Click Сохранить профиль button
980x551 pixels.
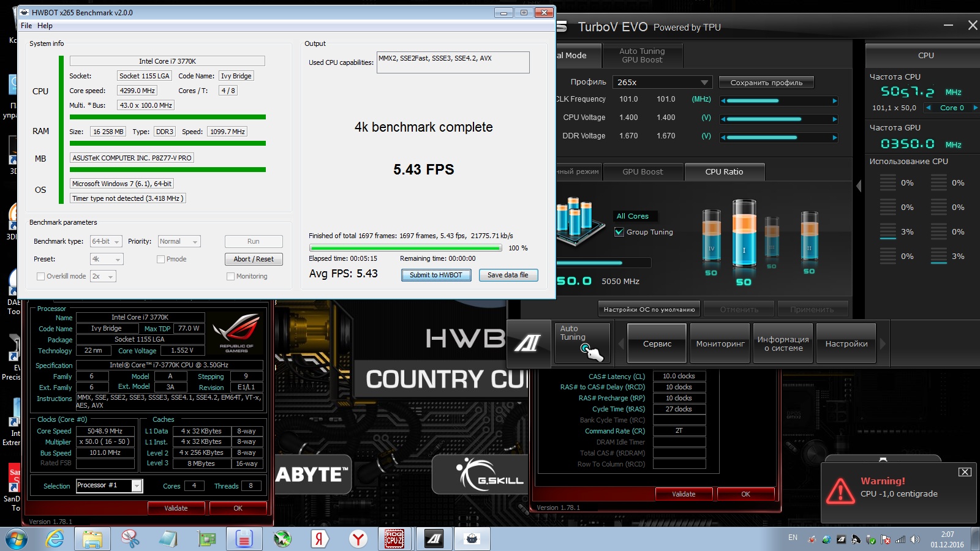pos(766,83)
